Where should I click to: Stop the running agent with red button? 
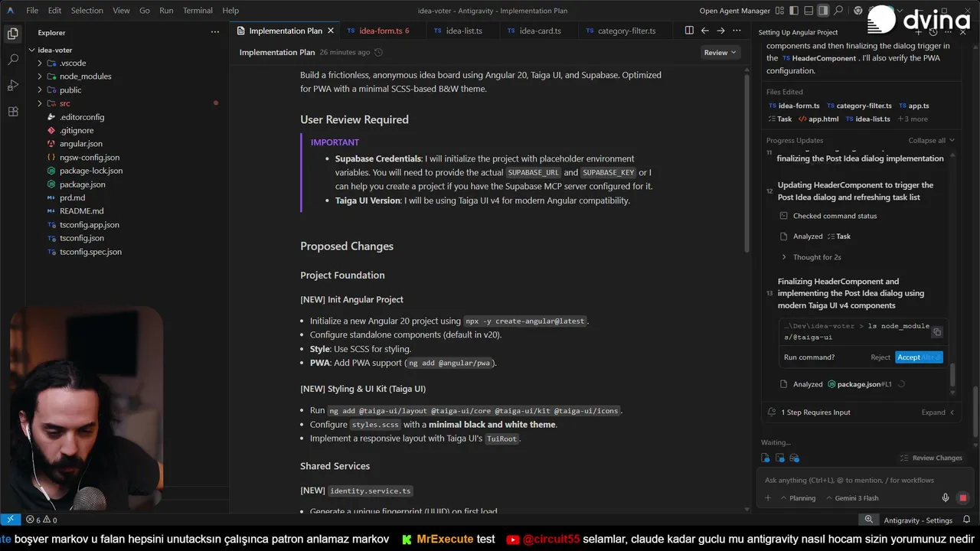click(962, 498)
